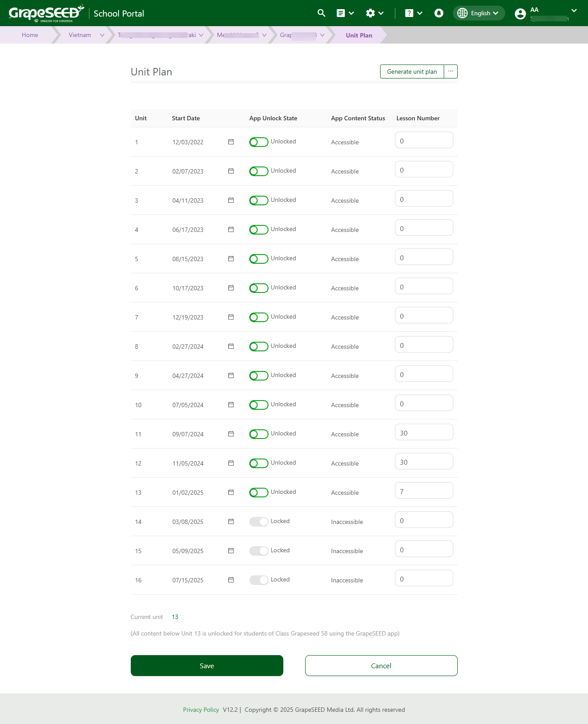Click the search magnifier icon
588x724 pixels.
click(321, 13)
